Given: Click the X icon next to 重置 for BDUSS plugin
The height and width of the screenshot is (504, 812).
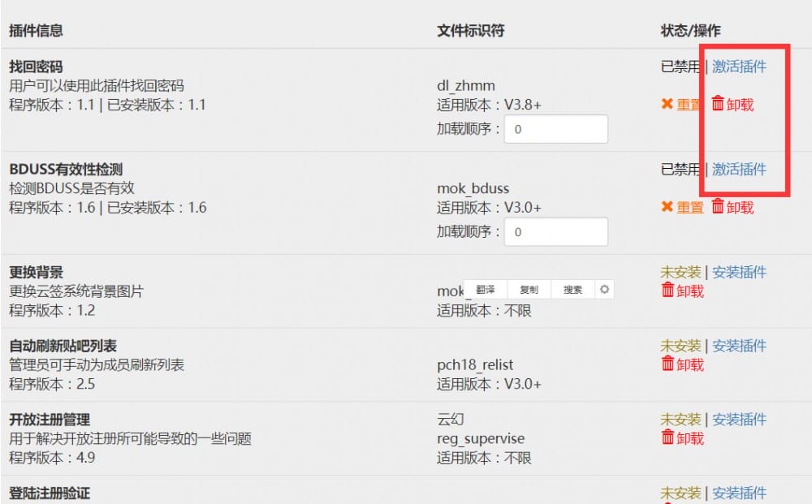Looking at the screenshot, I should click(x=667, y=207).
